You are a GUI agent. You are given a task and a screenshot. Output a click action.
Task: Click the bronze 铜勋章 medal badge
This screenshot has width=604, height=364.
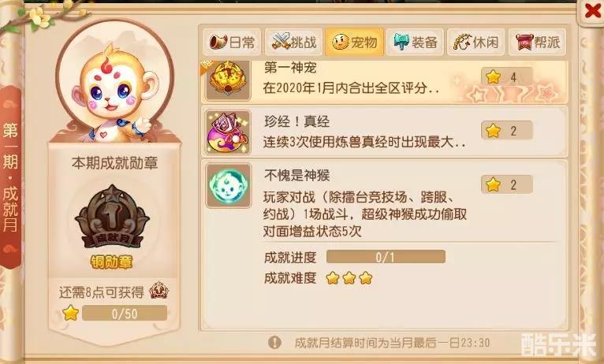pyautogui.click(x=112, y=219)
